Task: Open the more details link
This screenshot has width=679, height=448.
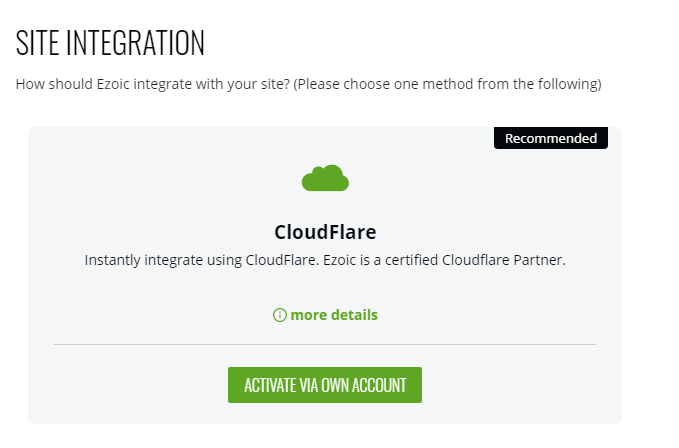Action: 334,315
